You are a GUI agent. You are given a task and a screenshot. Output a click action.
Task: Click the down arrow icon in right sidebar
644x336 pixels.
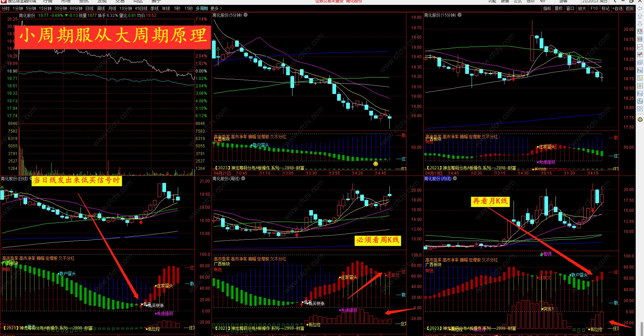click(x=640, y=24)
